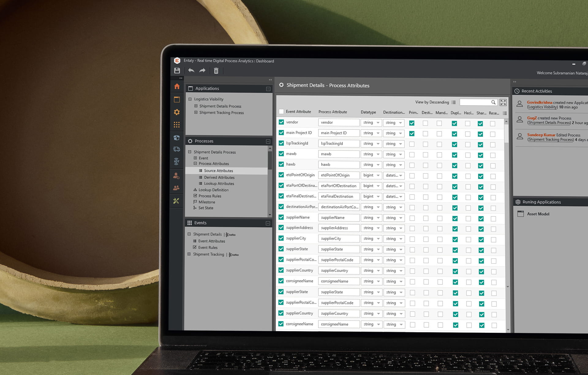The image size is (588, 375).
Task: Click the Runing Applications gear icon
Action: pyautogui.click(x=518, y=202)
